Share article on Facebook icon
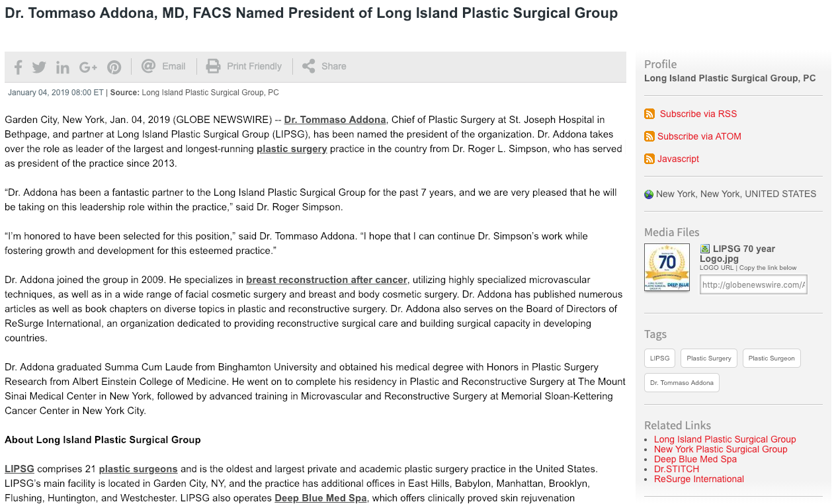This screenshot has width=834, height=504. pos(18,67)
